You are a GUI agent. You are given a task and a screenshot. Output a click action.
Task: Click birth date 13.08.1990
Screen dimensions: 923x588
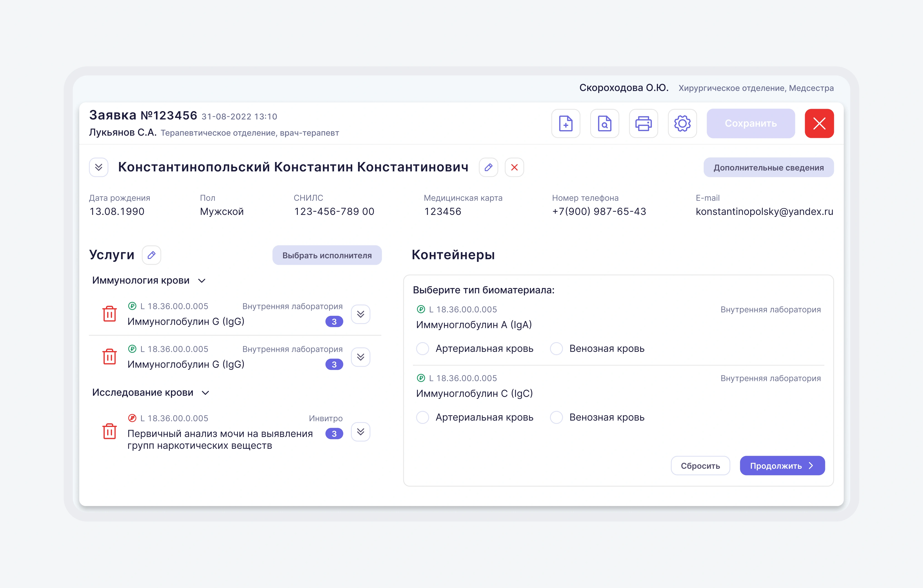117,212
